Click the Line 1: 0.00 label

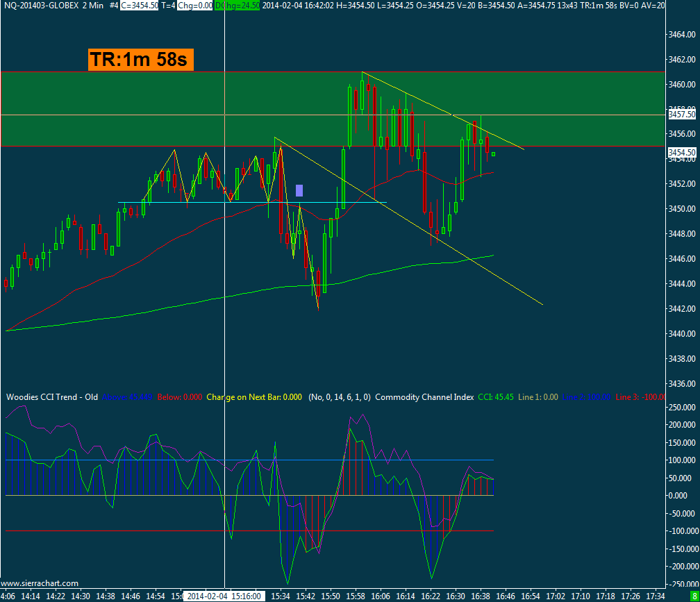pyautogui.click(x=538, y=397)
